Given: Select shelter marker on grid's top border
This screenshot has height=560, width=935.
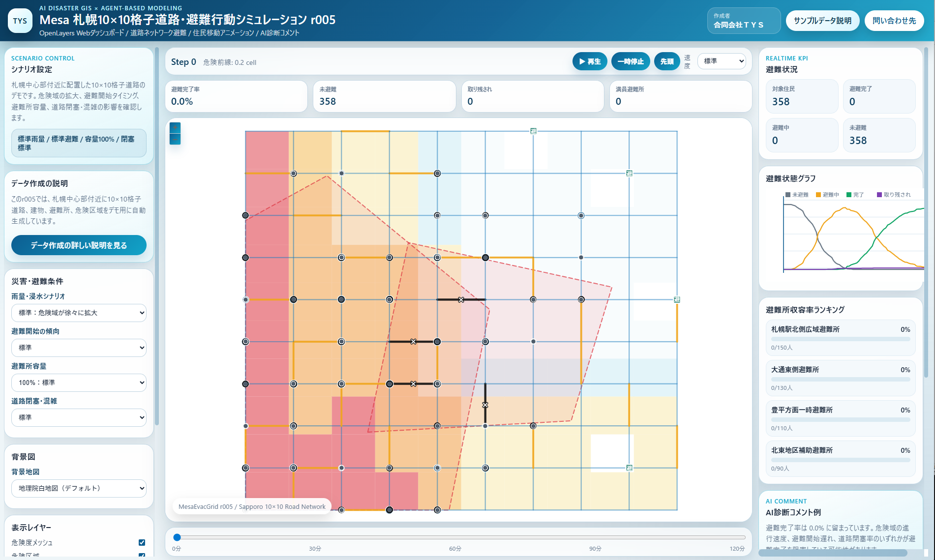Looking at the screenshot, I should pos(533,131).
